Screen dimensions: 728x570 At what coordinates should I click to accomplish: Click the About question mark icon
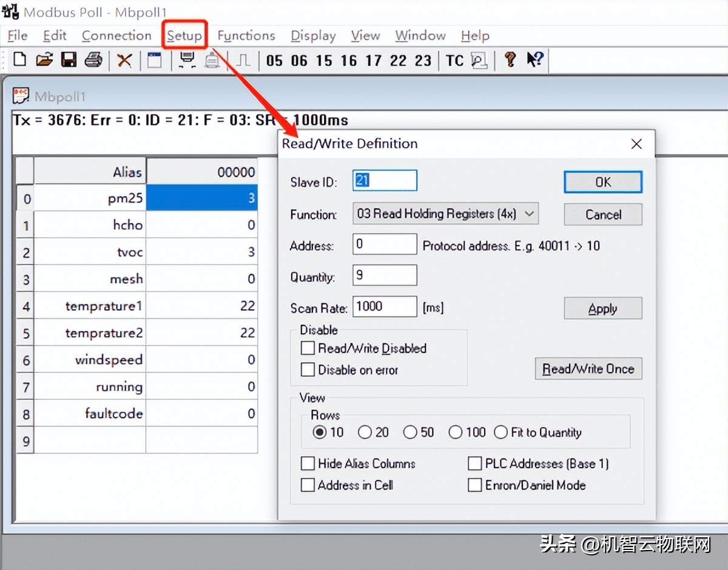[x=510, y=59]
